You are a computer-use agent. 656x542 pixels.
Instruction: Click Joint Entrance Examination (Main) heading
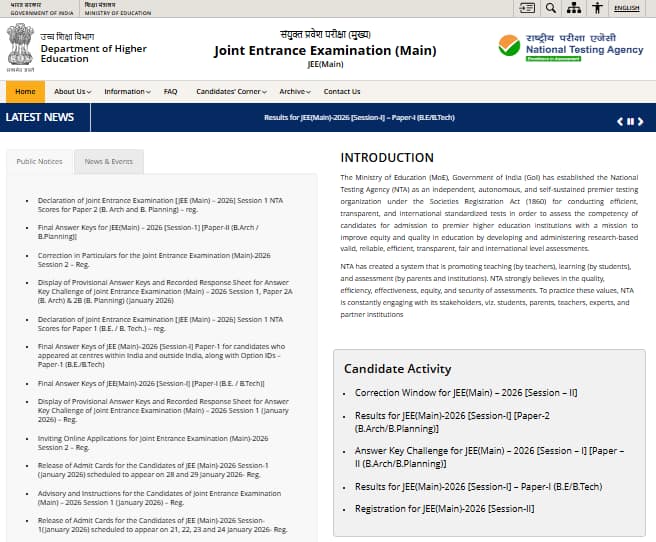(325, 51)
